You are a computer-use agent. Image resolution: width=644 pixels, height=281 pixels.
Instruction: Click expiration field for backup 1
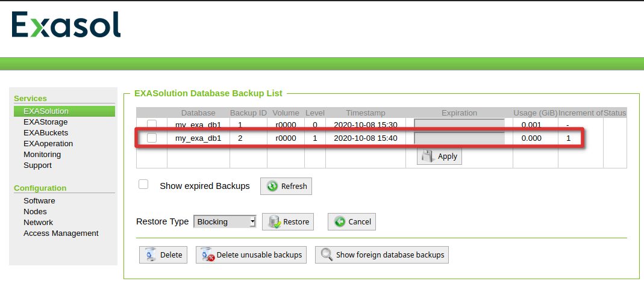[x=459, y=124]
